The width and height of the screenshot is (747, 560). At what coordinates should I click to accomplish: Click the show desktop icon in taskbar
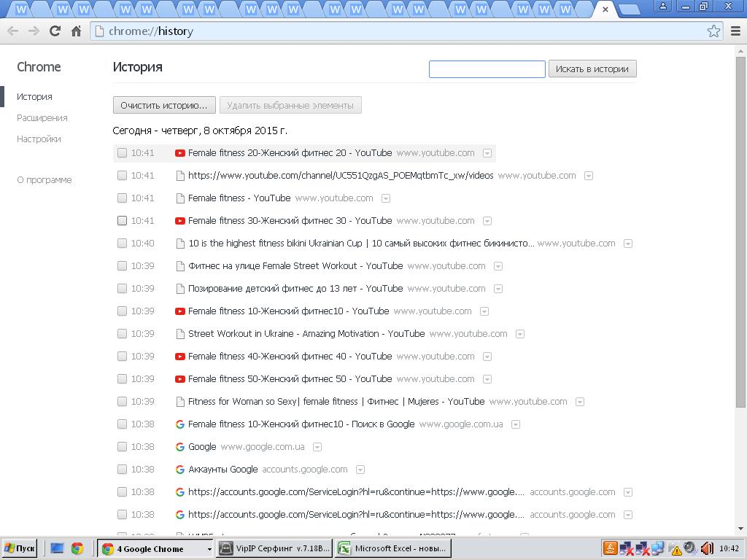pos(57,548)
